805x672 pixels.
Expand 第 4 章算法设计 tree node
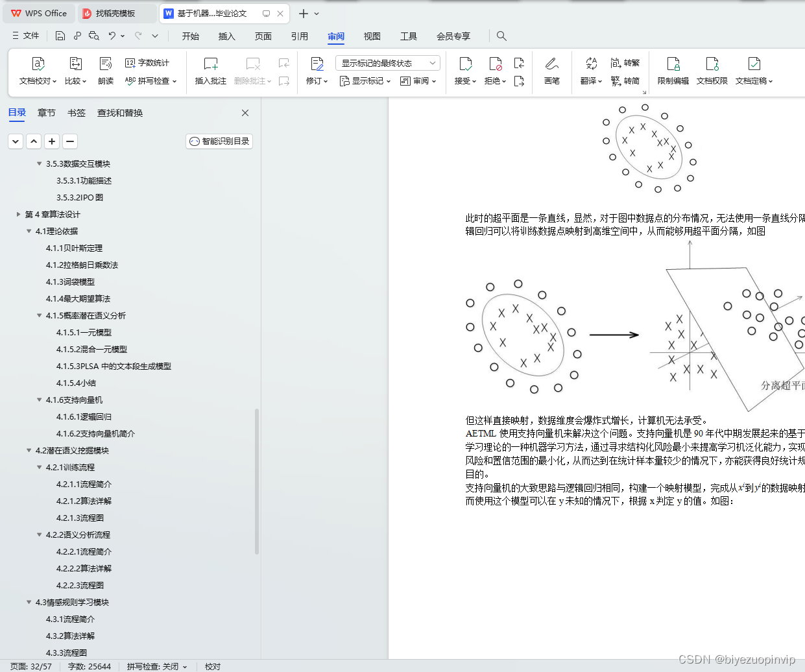18,214
